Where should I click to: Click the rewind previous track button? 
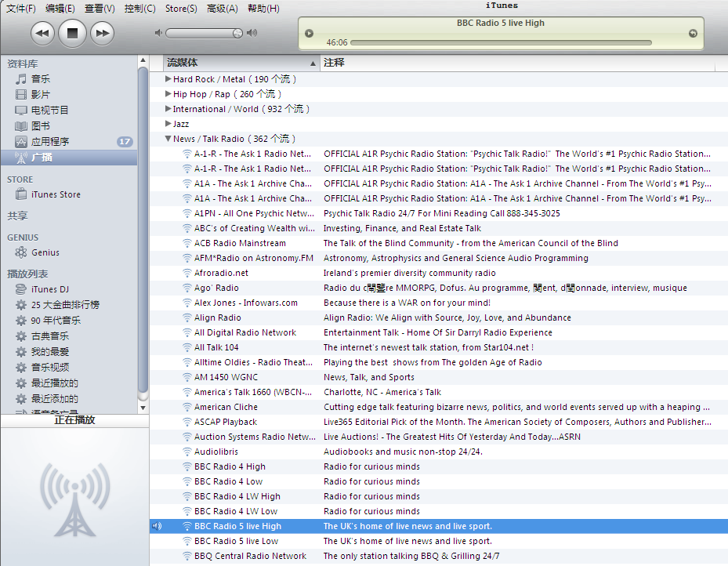tap(42, 34)
